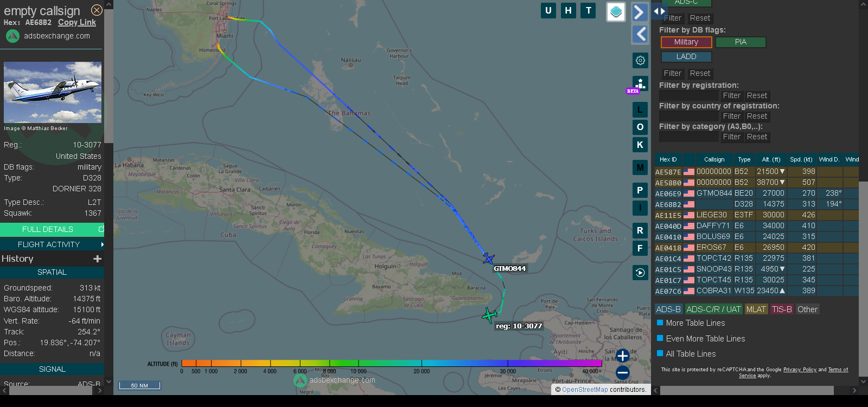Click the 2 000 ft altitude color legend
Screen dimensions: 868x407
point(240,371)
